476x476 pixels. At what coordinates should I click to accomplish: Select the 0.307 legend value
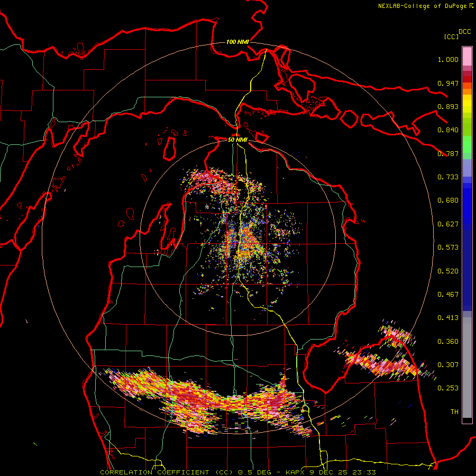pyautogui.click(x=448, y=364)
